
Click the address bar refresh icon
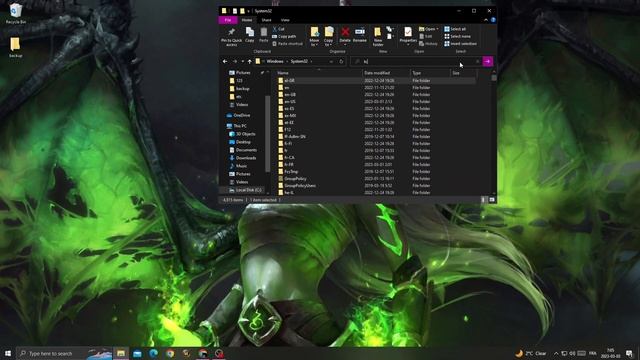[341, 62]
